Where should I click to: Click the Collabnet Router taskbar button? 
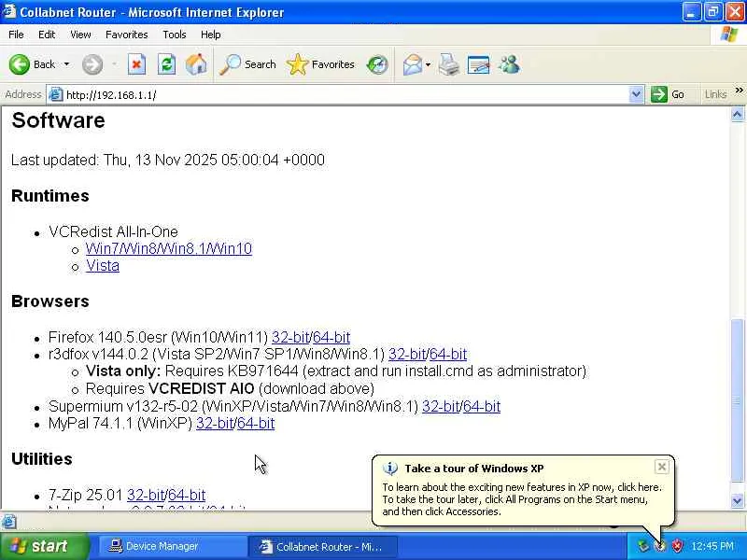point(322,547)
